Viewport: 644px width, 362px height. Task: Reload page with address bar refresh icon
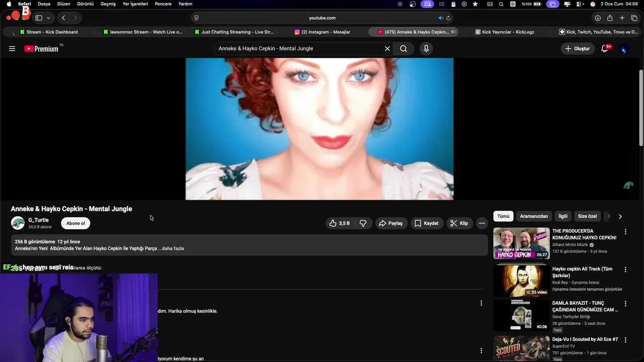tap(448, 18)
